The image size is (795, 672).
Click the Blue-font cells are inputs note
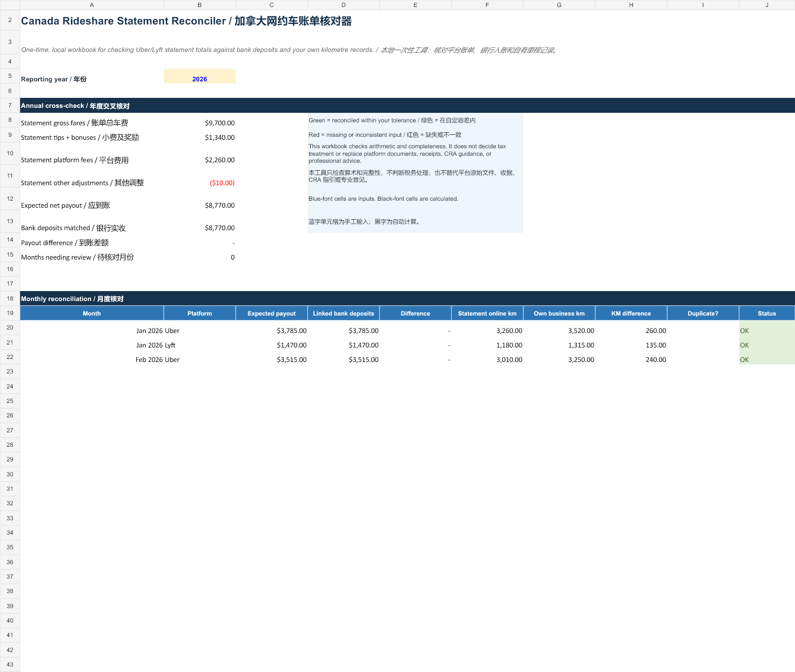[384, 199]
